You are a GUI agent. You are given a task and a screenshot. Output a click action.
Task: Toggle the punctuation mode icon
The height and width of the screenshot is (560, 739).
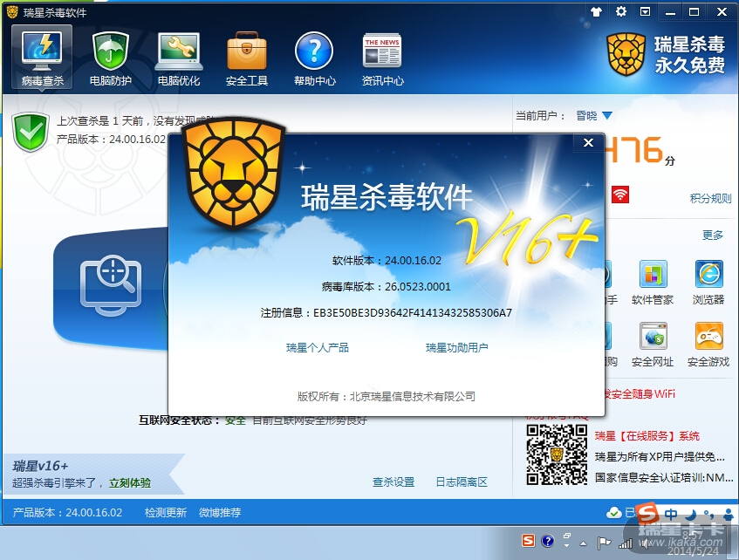[x=708, y=514]
